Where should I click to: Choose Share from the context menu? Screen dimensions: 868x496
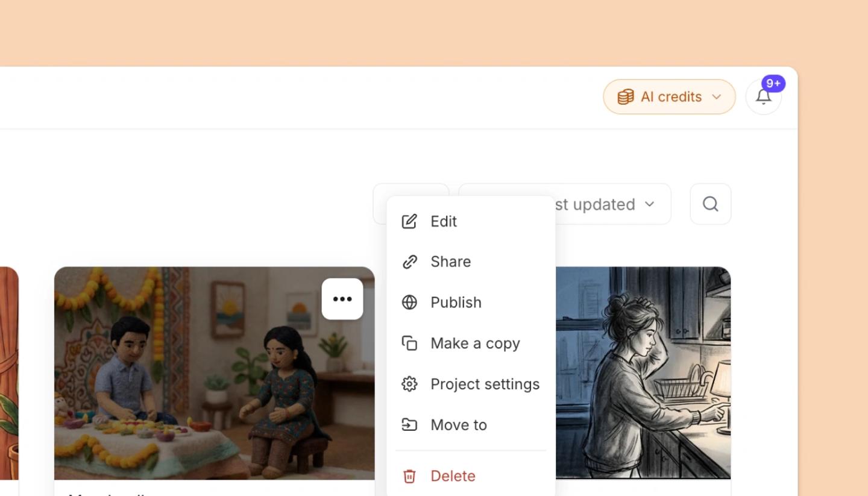point(471,262)
